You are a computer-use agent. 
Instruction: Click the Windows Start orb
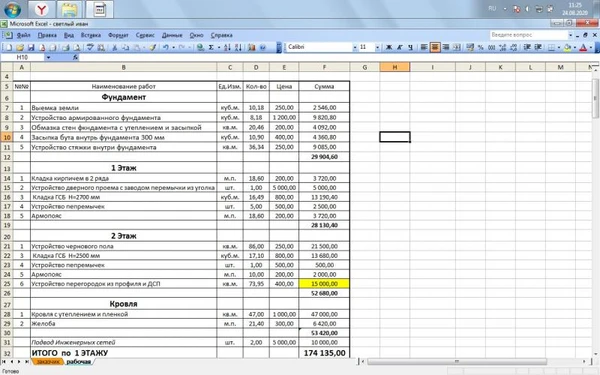point(12,9)
